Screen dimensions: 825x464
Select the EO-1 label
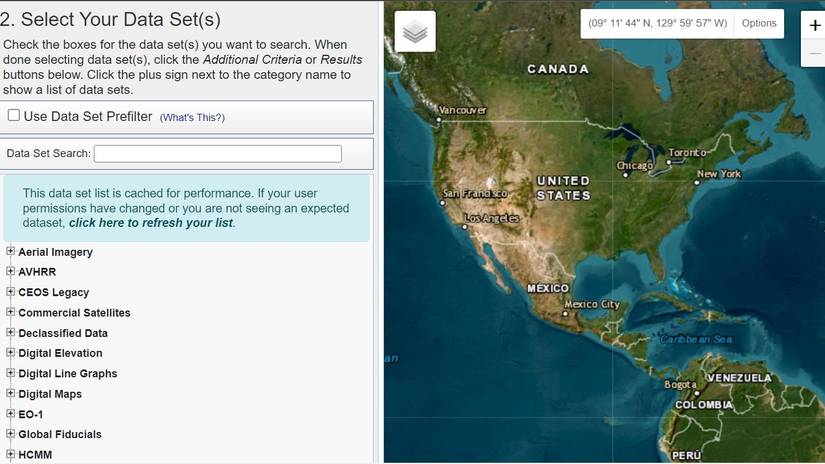[31, 415]
